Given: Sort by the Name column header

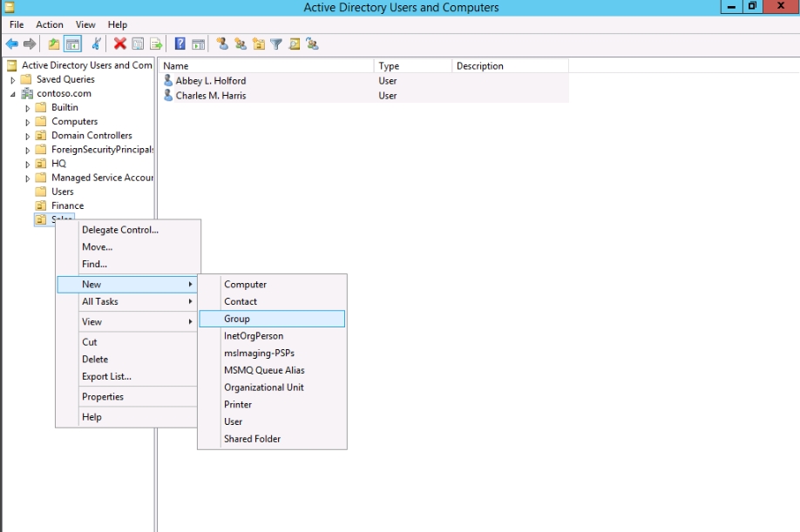Looking at the screenshot, I should pos(267,65).
